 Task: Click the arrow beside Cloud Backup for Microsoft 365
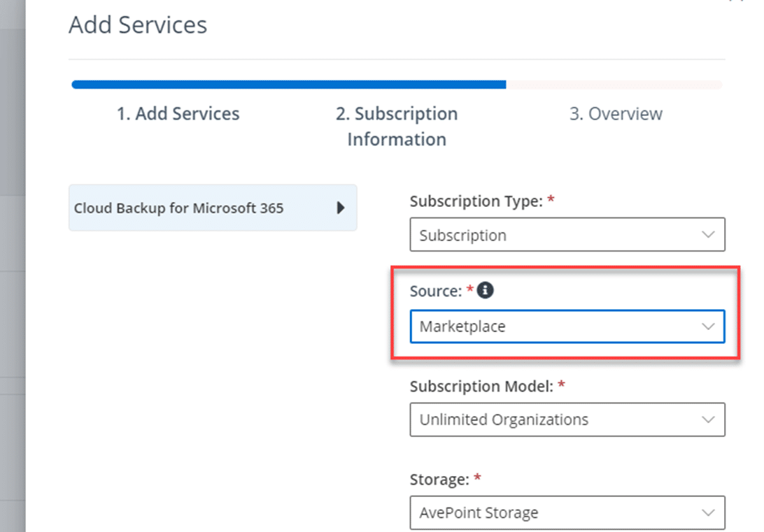pos(341,208)
